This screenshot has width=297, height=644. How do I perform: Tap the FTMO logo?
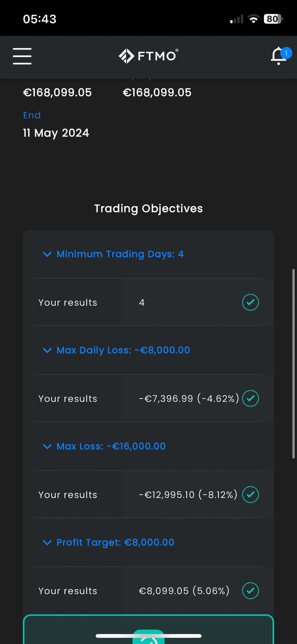pos(148,56)
